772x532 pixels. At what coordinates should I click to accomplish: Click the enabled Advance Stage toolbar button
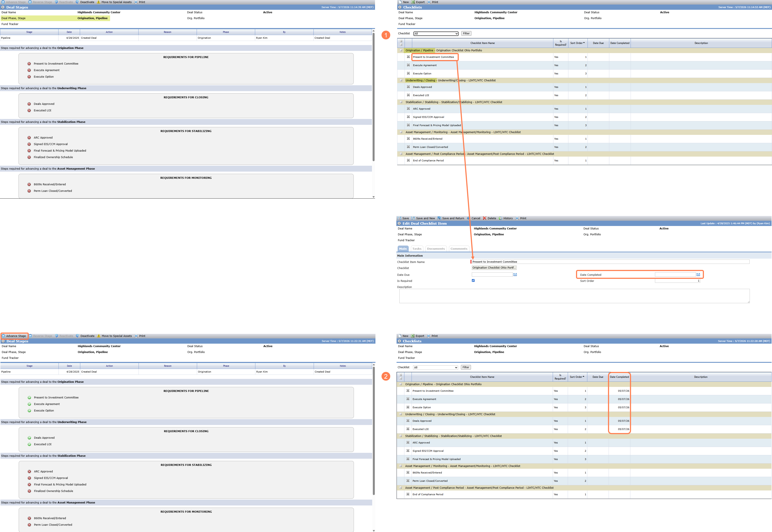14,336
